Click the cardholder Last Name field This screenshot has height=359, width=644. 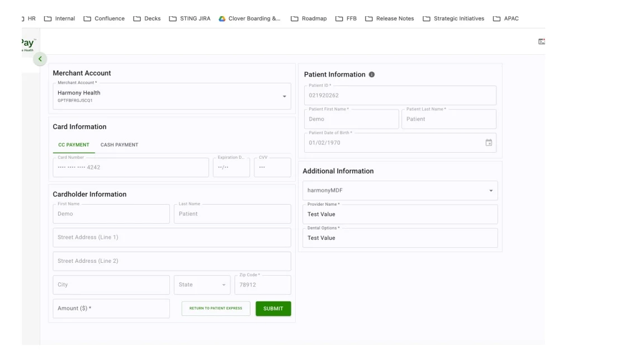(x=233, y=214)
